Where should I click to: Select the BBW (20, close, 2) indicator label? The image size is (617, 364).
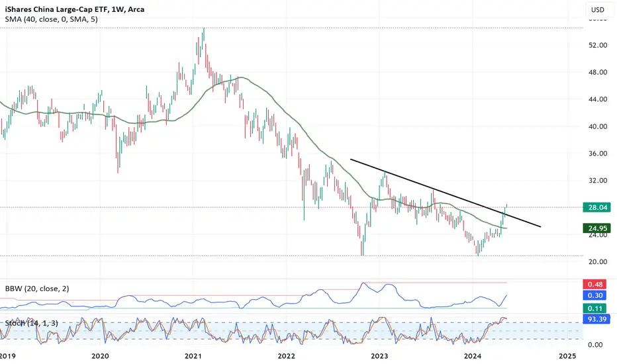(37, 289)
